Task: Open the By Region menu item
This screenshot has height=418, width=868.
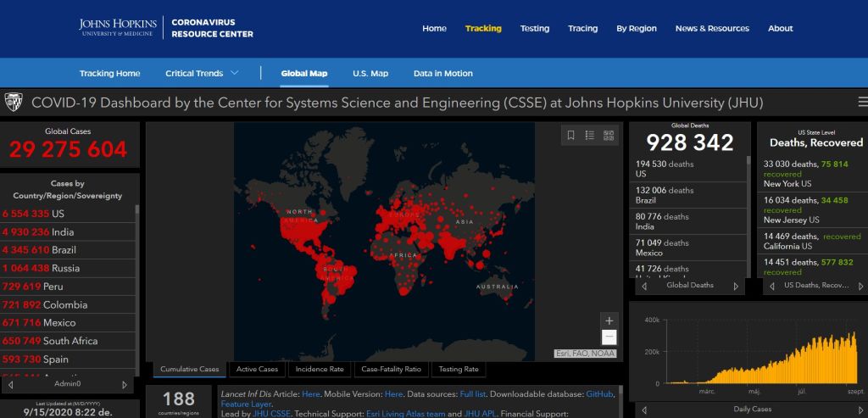Action: point(637,28)
